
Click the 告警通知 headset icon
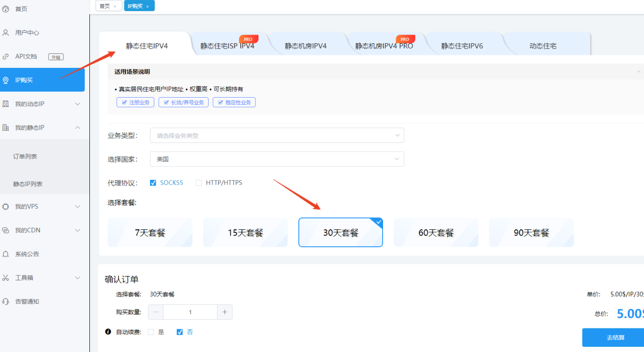[6, 302]
